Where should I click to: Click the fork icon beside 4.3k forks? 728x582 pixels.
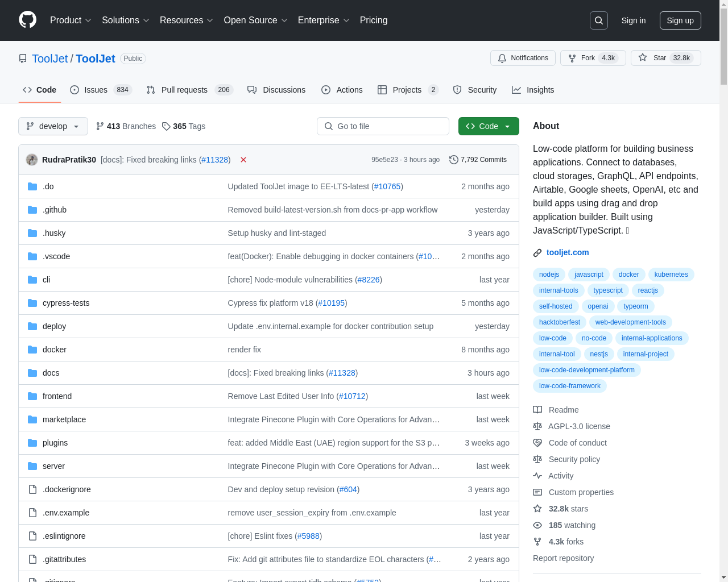[537, 542]
